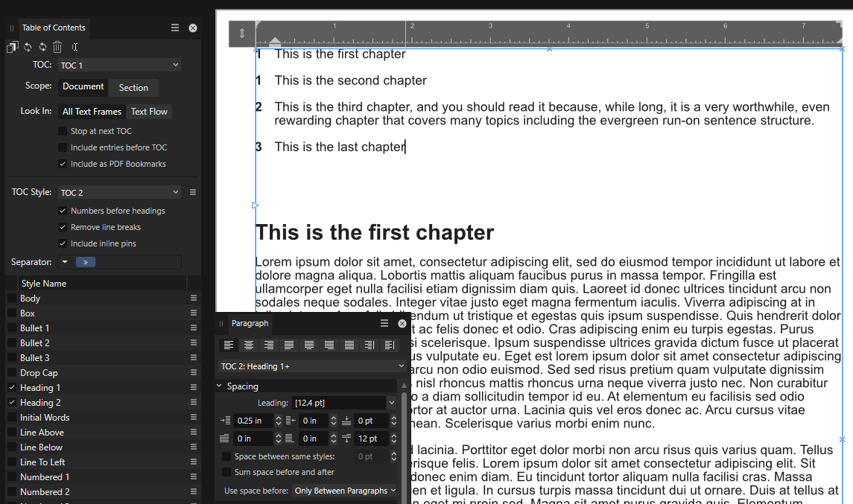Switch scope to Section
This screenshot has height=504, width=853.
coord(133,87)
